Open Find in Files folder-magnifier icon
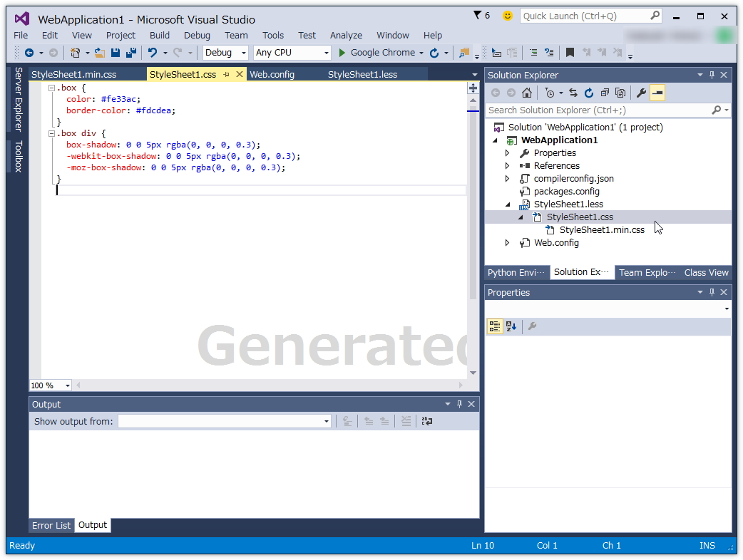This screenshot has height=560, width=743. point(464,53)
